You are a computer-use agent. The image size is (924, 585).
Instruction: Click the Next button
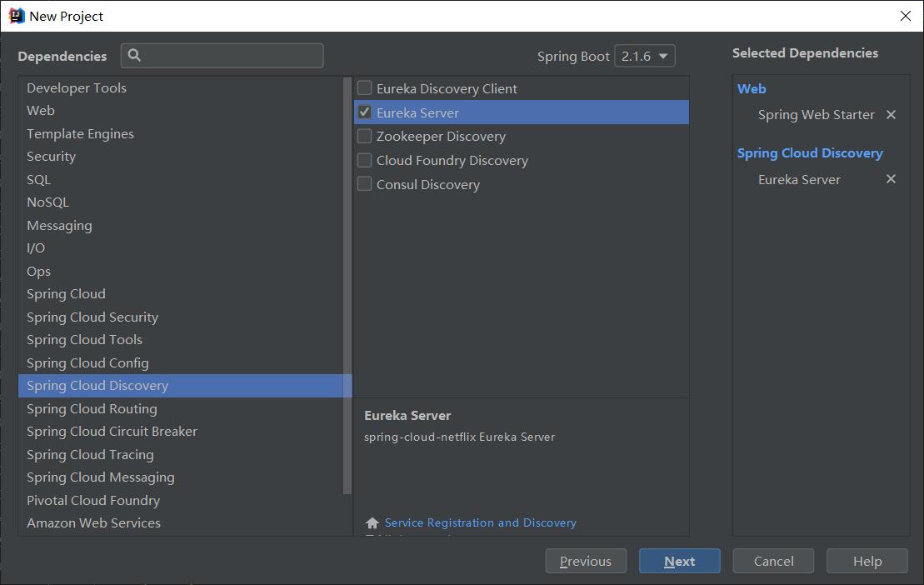click(679, 561)
